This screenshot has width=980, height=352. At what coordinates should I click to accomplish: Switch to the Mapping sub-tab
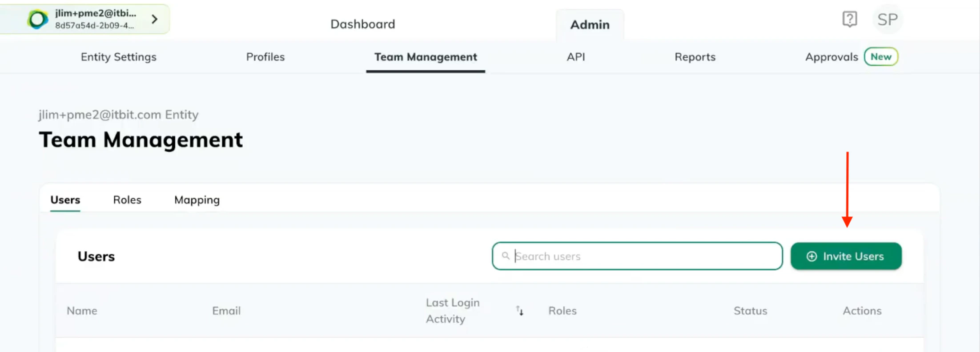[197, 200]
